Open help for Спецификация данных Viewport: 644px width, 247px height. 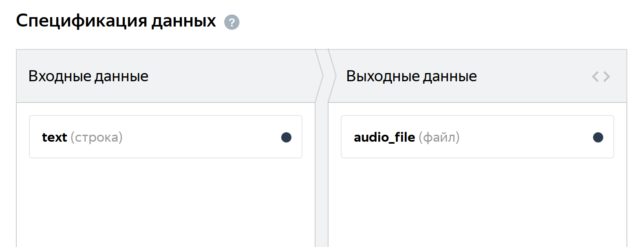232,22
